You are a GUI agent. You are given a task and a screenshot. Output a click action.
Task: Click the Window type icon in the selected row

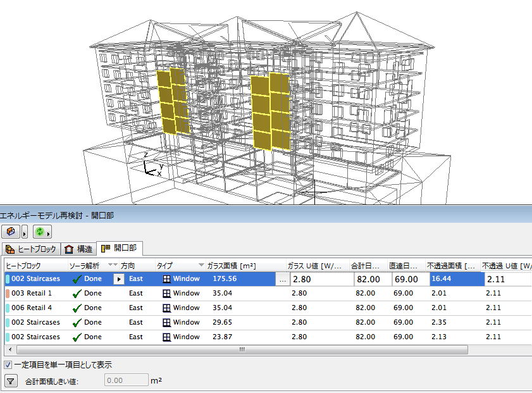point(166,279)
